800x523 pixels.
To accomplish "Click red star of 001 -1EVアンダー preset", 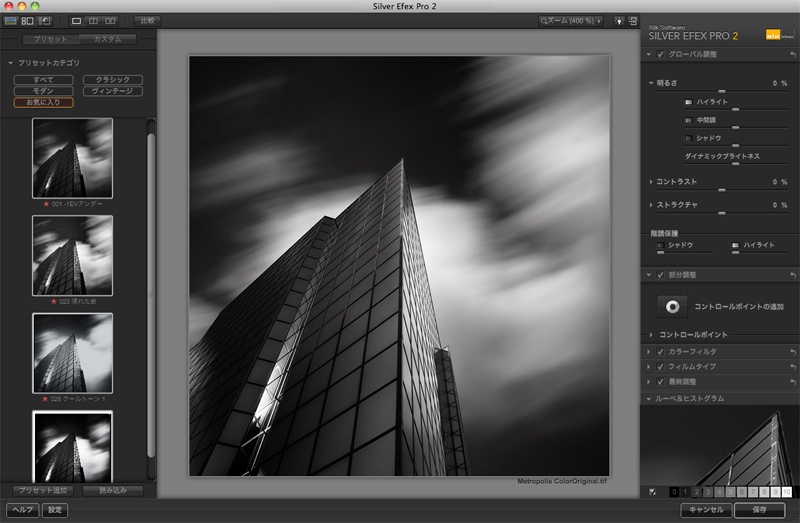I will pyautogui.click(x=46, y=204).
